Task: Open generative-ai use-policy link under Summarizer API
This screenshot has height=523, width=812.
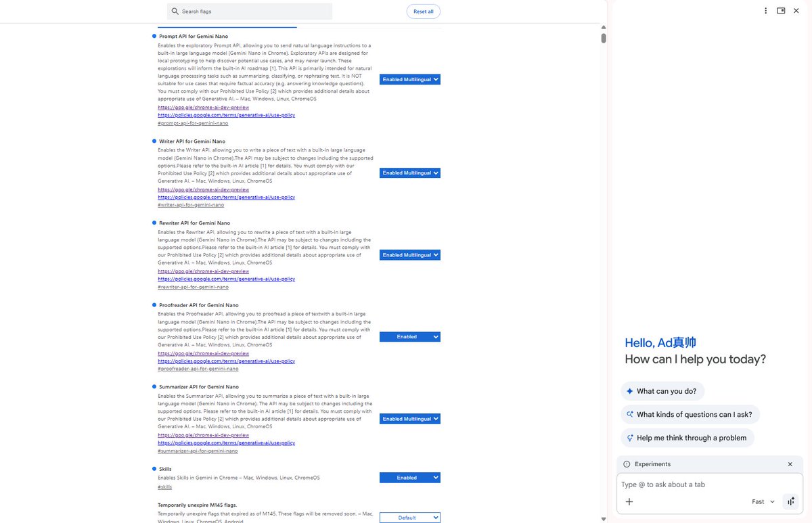Action: click(x=227, y=443)
